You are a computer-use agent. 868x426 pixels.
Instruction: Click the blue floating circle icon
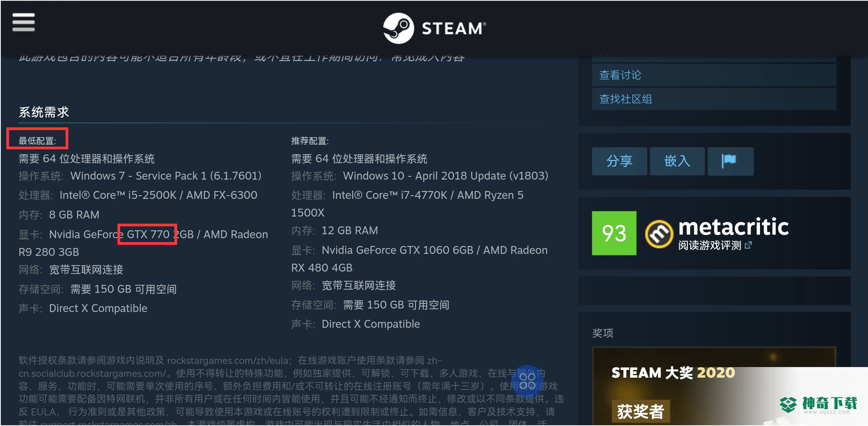coord(527,381)
